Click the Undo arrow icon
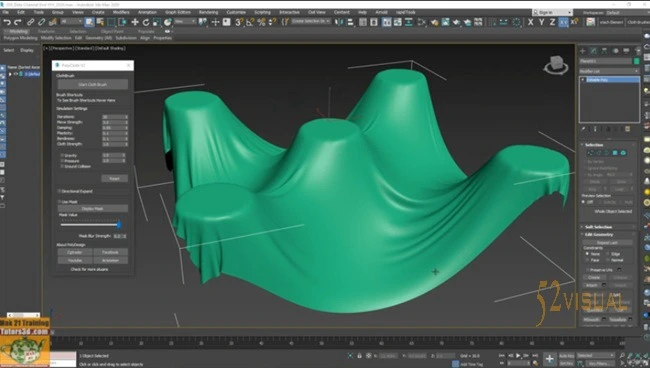The width and height of the screenshot is (650, 368). (x=7, y=22)
